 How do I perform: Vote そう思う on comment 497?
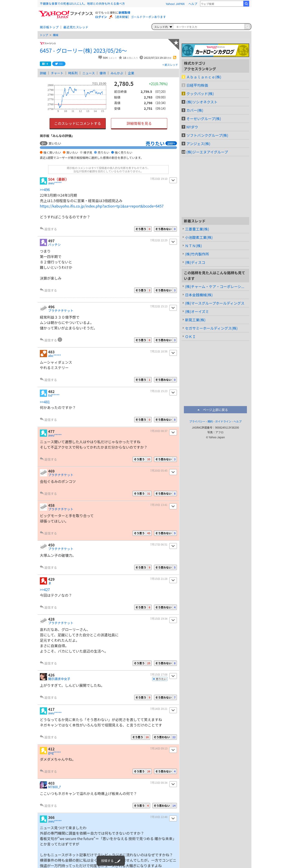(x=143, y=290)
